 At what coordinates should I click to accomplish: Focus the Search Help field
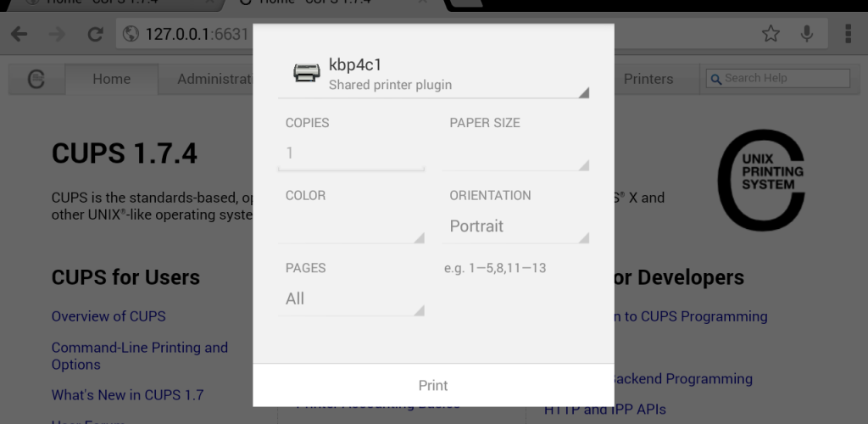(x=778, y=78)
